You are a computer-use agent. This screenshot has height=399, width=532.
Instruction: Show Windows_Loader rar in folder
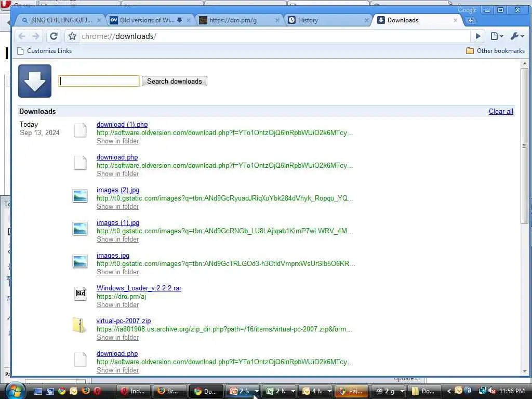118,304
